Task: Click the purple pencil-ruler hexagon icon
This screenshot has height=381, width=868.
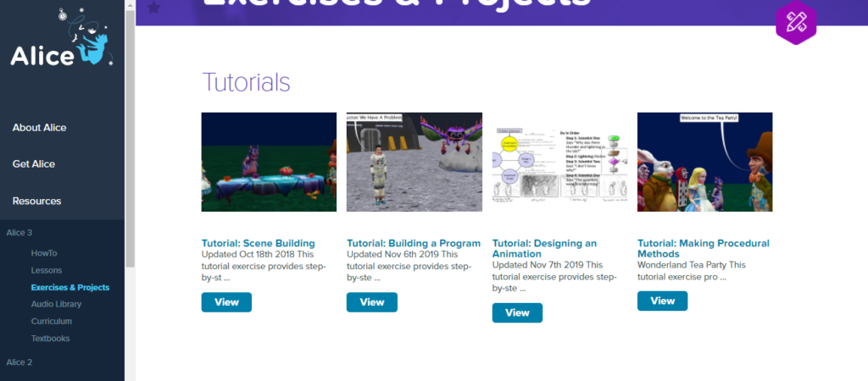Action: click(795, 21)
